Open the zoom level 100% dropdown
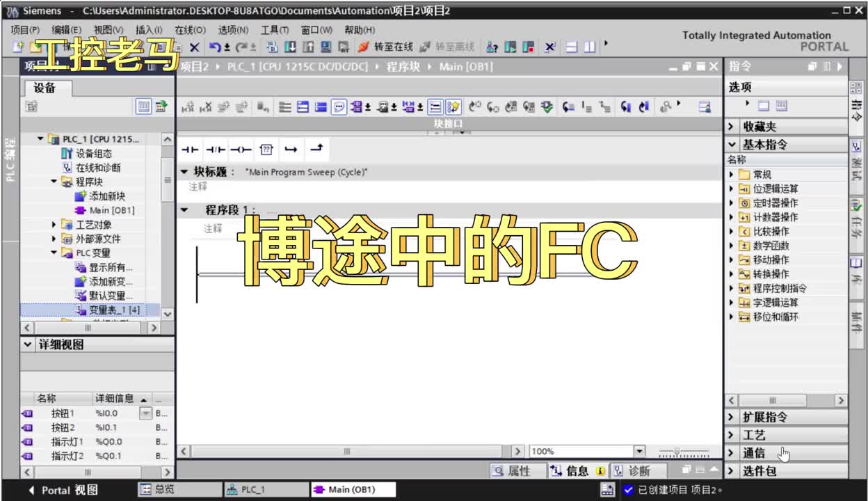The image size is (868, 501). (639, 451)
